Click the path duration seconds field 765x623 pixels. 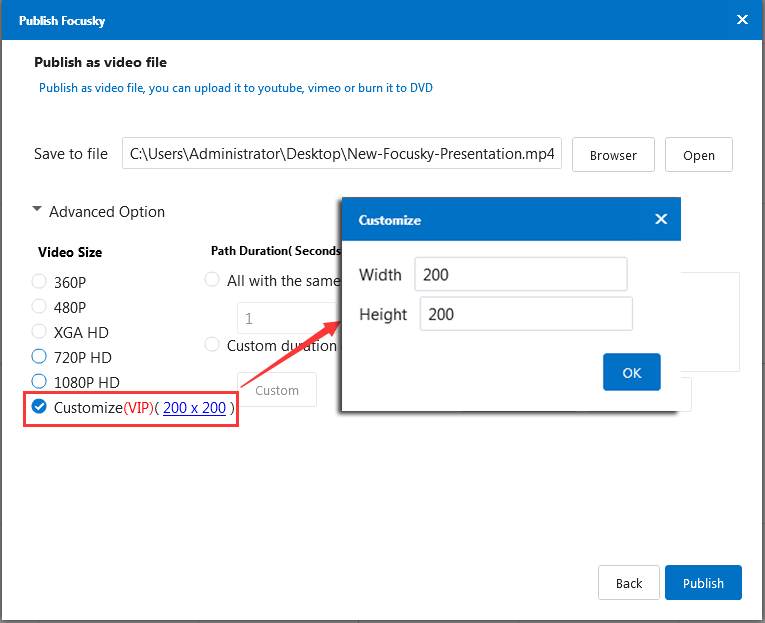287,318
